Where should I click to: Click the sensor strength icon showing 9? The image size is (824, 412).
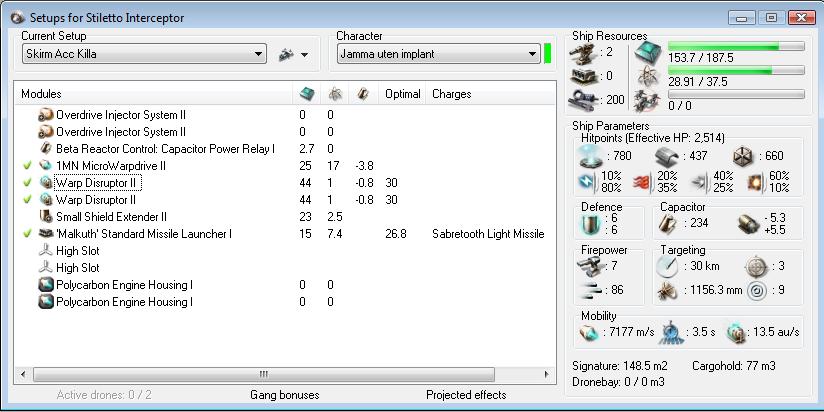(756, 290)
